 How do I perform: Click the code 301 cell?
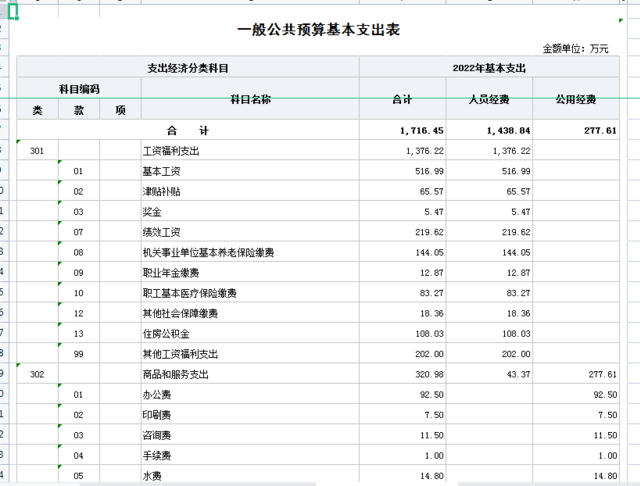38,151
